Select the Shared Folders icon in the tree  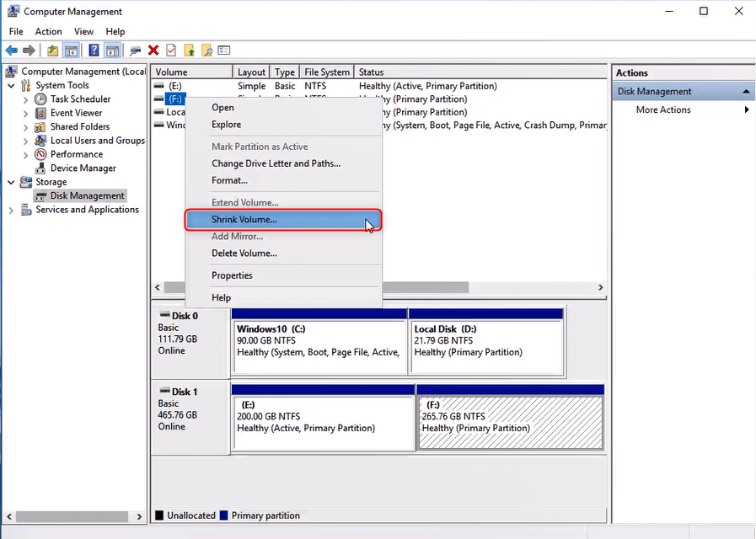click(x=40, y=126)
